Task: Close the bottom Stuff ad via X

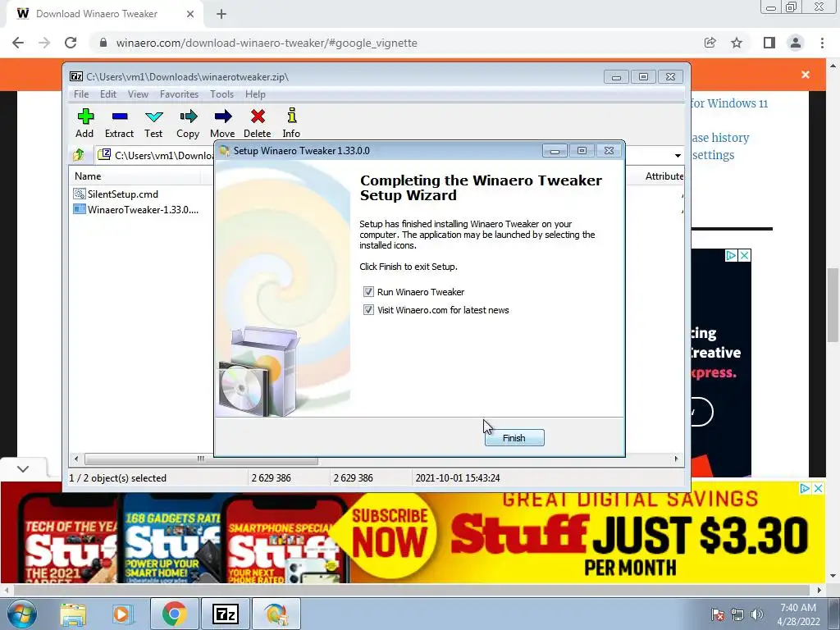Action: (818, 488)
